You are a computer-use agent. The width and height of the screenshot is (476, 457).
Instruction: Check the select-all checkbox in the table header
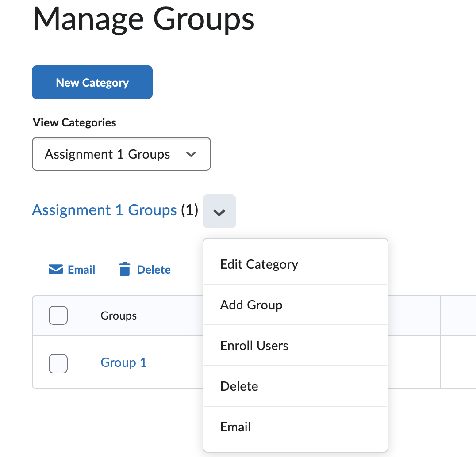(x=58, y=315)
